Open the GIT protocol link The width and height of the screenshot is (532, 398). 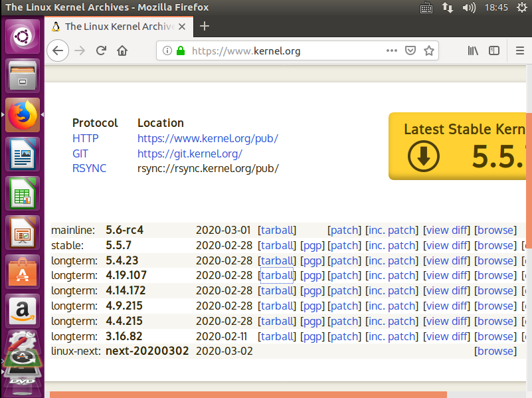(x=80, y=153)
